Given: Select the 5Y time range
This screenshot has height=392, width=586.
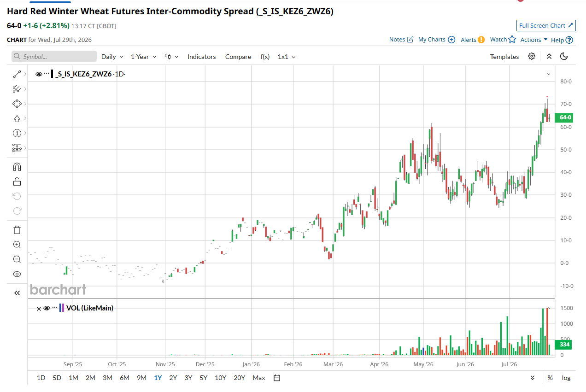Looking at the screenshot, I should pyautogui.click(x=203, y=378).
